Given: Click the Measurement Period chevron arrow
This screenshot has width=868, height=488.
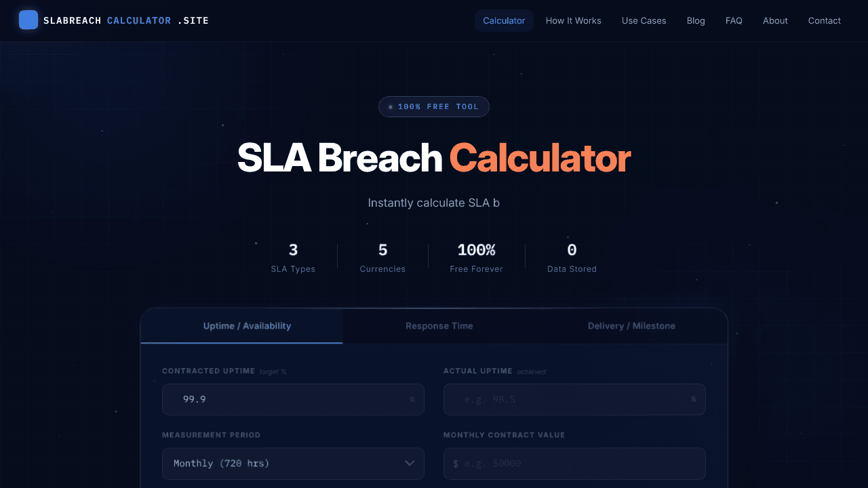Looking at the screenshot, I should [410, 464].
